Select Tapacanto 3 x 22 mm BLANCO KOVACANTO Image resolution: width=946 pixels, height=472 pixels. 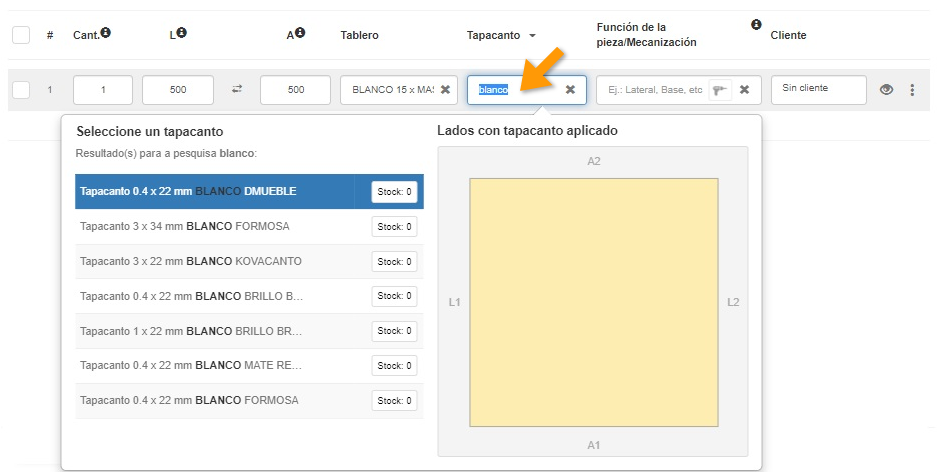[x=249, y=261]
